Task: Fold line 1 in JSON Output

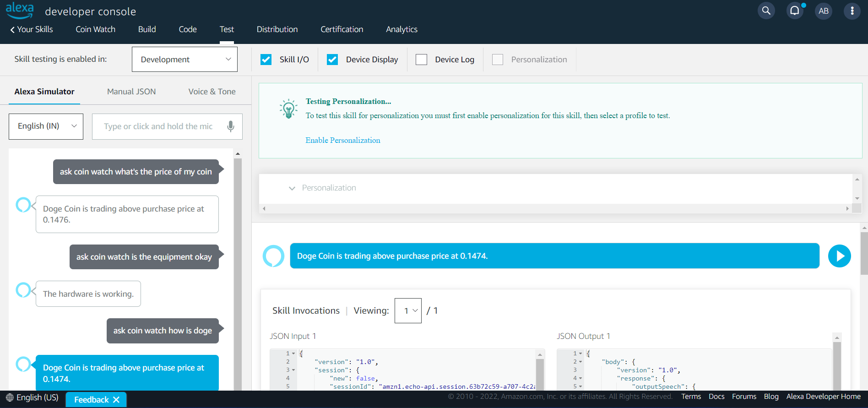Action: coord(580,354)
